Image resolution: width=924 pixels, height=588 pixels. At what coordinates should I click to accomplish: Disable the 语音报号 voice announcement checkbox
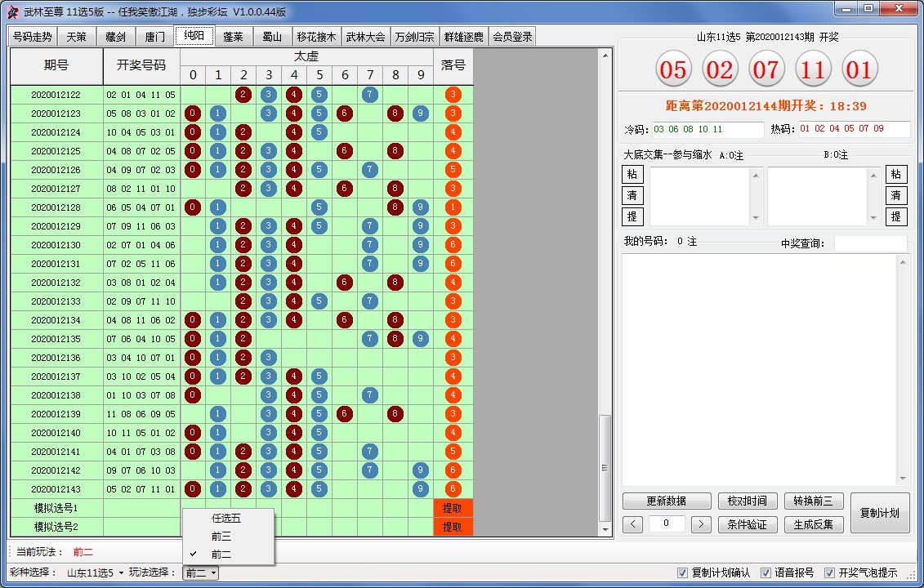click(766, 573)
